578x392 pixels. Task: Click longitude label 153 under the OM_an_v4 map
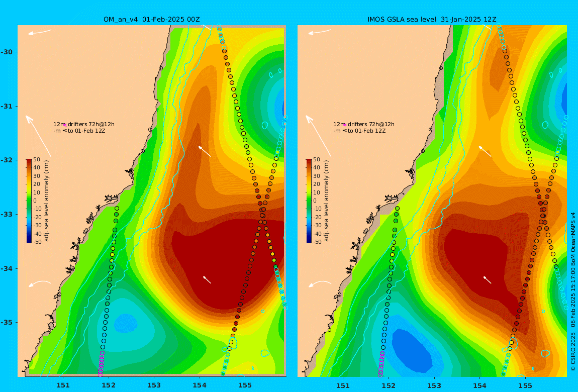154,385
